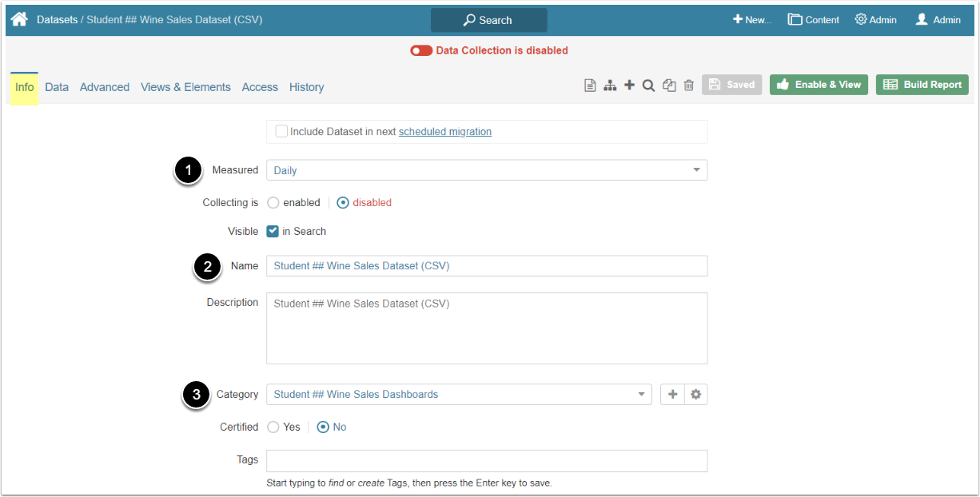This screenshot has height=497, width=980.
Task: Click into the Tags input field
Action: [487, 461]
